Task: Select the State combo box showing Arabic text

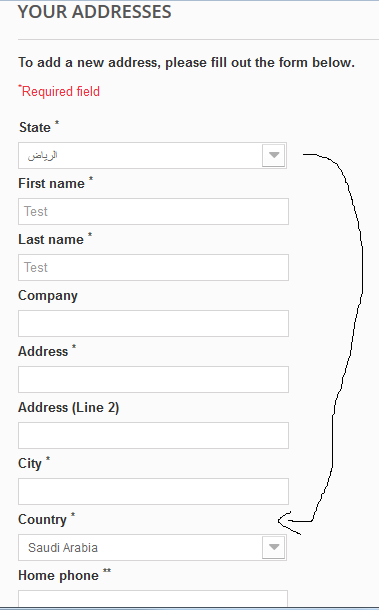Action: tap(153, 155)
